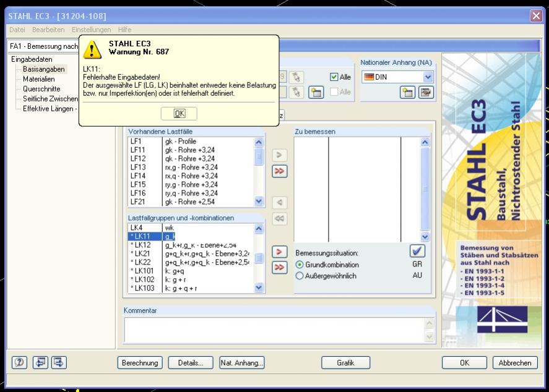Pick member sets graphically icon in the lower row
The image size is (549, 392).
click(x=296, y=92)
